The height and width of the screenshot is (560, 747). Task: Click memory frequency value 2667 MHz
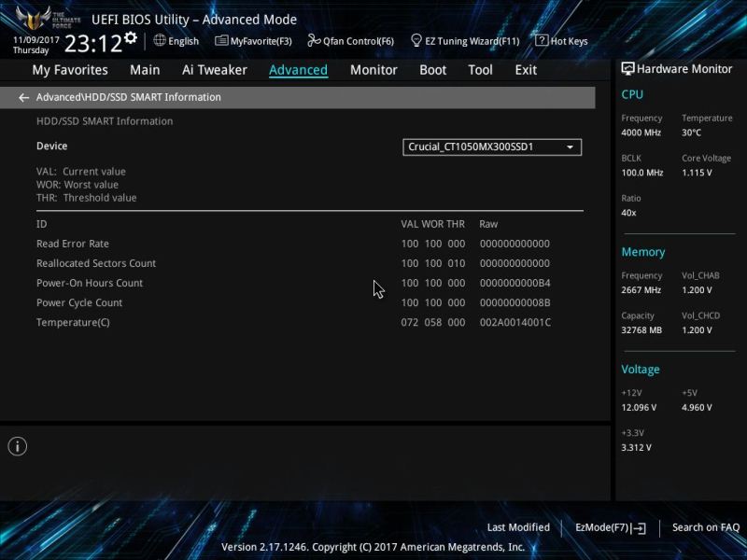click(x=641, y=290)
